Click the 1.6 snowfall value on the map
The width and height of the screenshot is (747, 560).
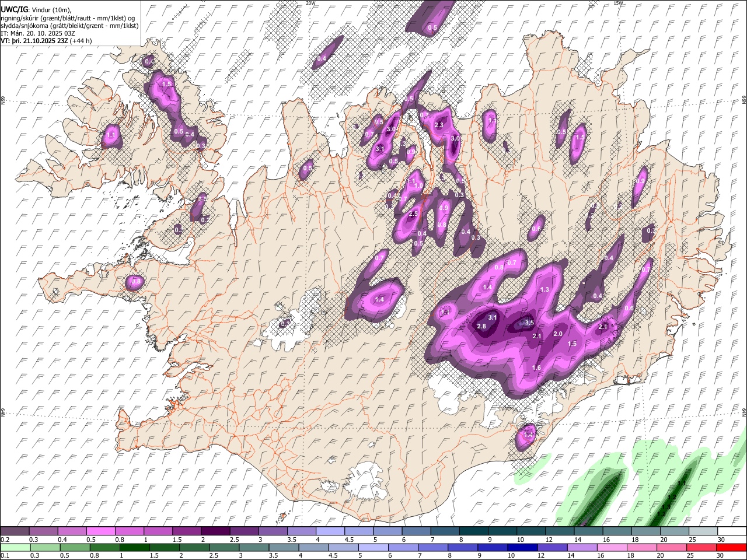click(x=537, y=367)
